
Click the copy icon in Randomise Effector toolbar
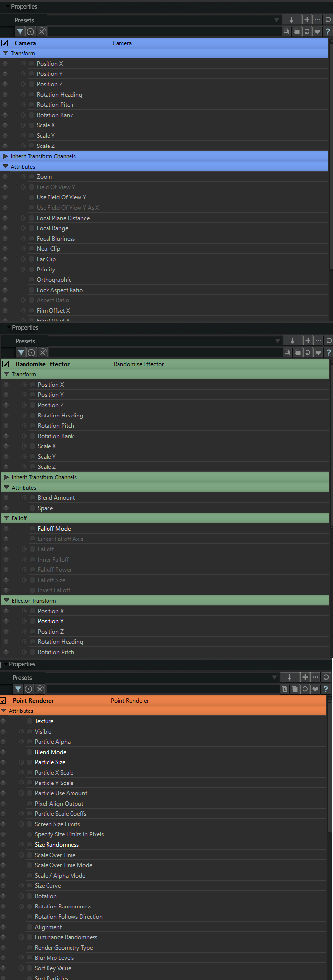[x=287, y=352]
